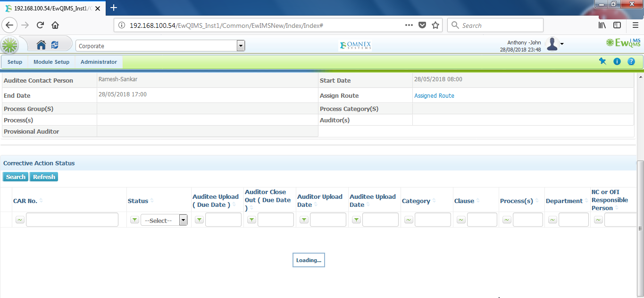Open the information icon
The width and height of the screenshot is (644, 298).
tap(617, 61)
